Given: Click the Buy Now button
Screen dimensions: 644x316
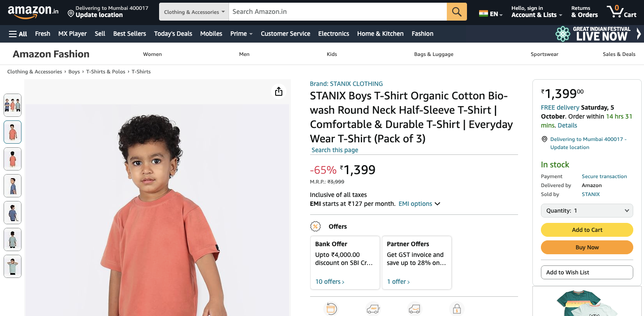Looking at the screenshot, I should pos(587,247).
